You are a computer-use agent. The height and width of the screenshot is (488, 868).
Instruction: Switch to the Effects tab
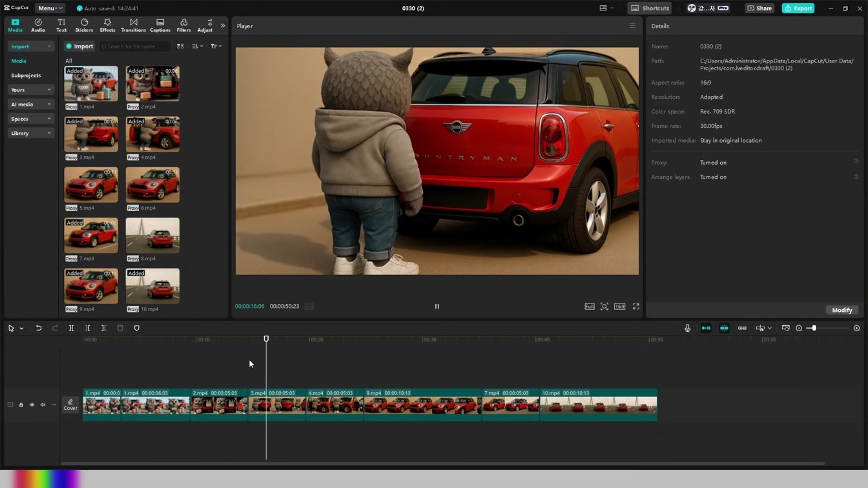(x=107, y=25)
